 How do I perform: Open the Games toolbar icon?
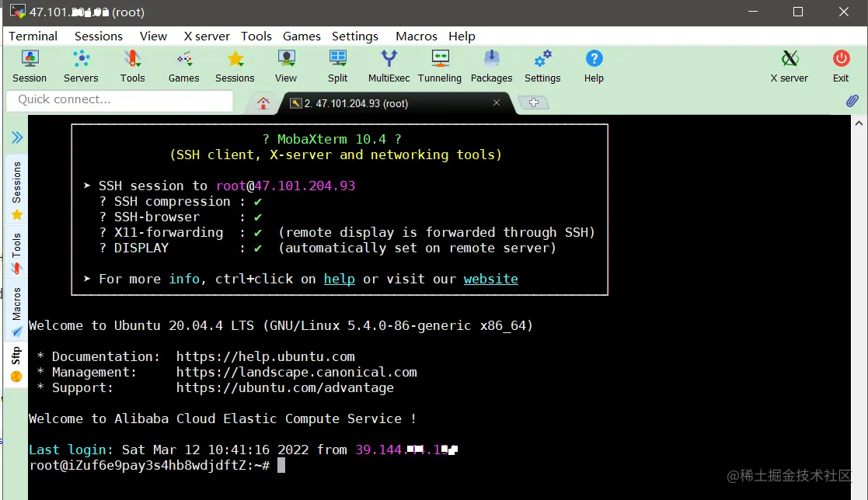[184, 66]
